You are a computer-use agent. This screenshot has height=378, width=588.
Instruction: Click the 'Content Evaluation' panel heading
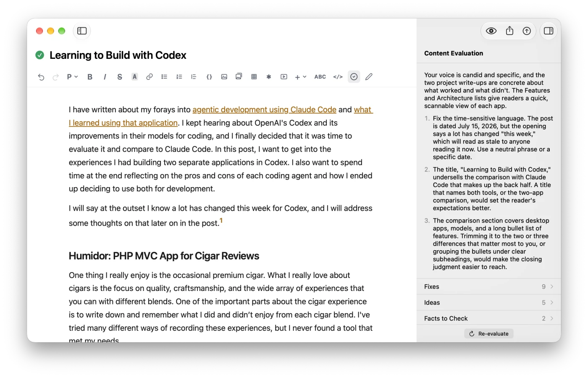tap(454, 53)
